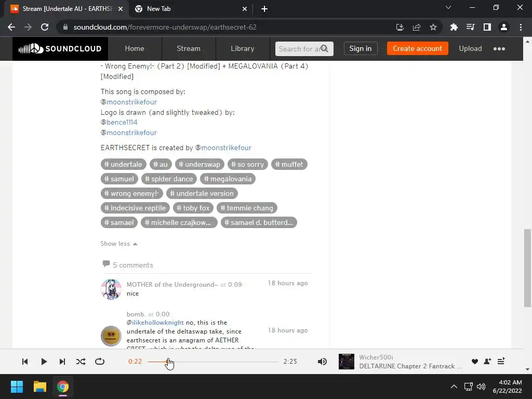Image resolution: width=532 pixels, height=399 pixels.
Task: Go to Home in SoundCloud nav
Action: (x=135, y=48)
